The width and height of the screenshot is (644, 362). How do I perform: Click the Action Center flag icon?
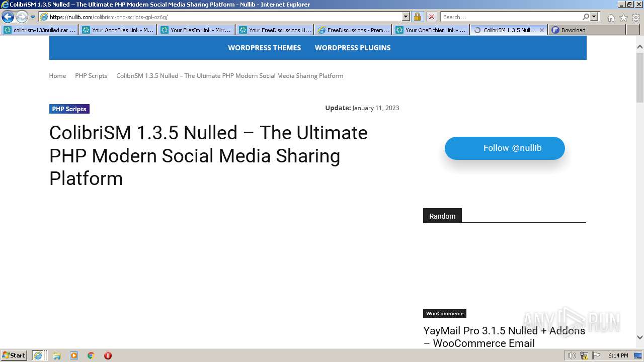tap(596, 355)
